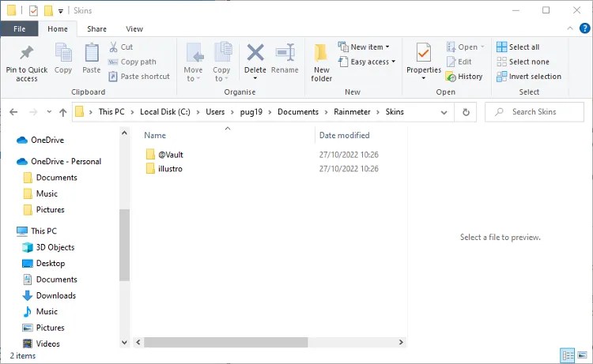593x364 pixels.
Task: Open the Copy to menu
Action: [x=221, y=62]
